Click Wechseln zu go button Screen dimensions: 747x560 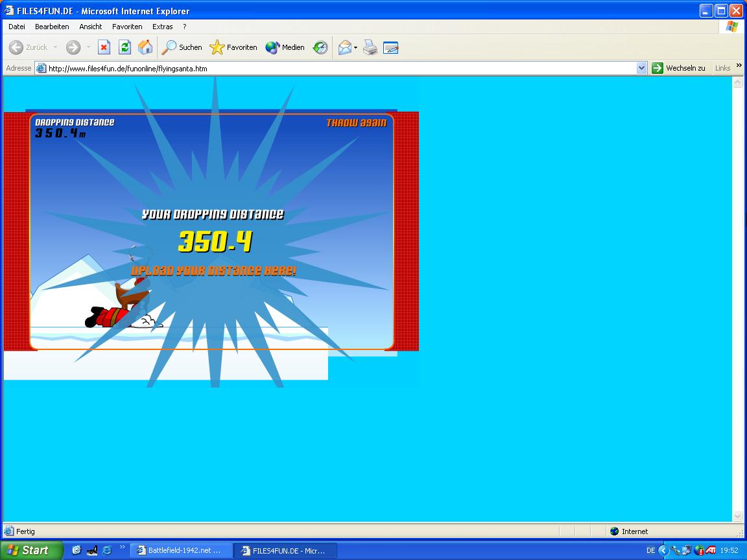pyautogui.click(x=678, y=68)
